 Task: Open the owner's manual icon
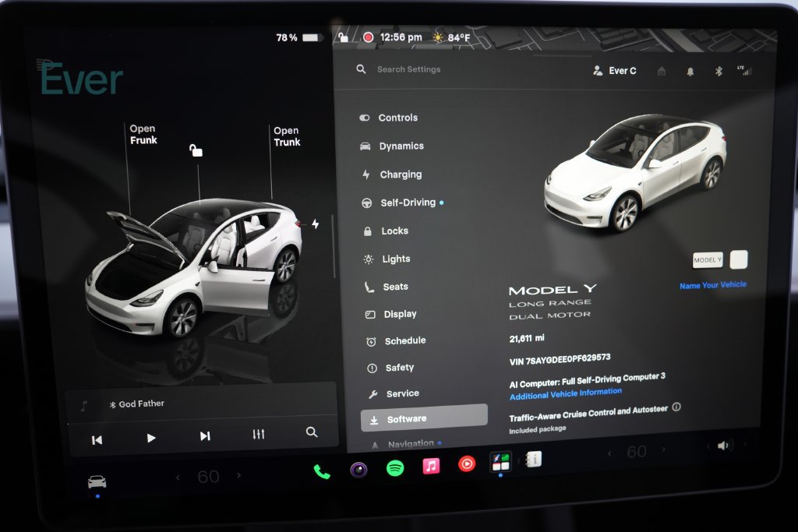(533, 460)
